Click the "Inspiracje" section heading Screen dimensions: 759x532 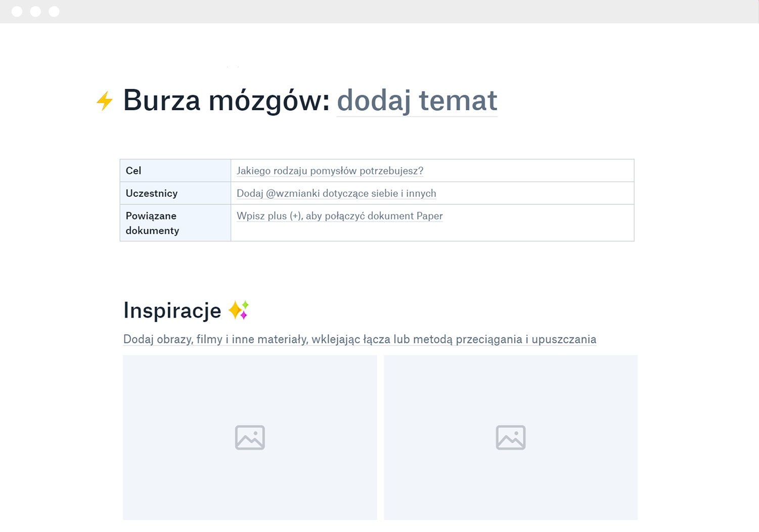[172, 311]
